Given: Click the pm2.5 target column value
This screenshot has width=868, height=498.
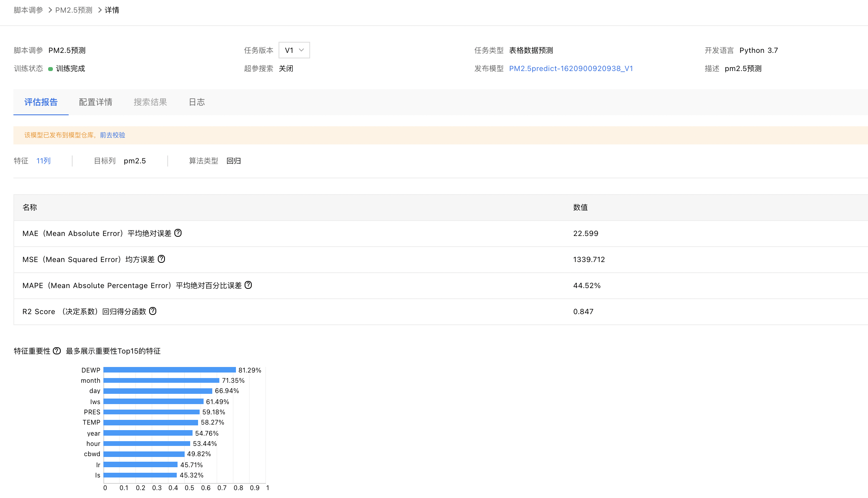Looking at the screenshot, I should pyautogui.click(x=135, y=161).
